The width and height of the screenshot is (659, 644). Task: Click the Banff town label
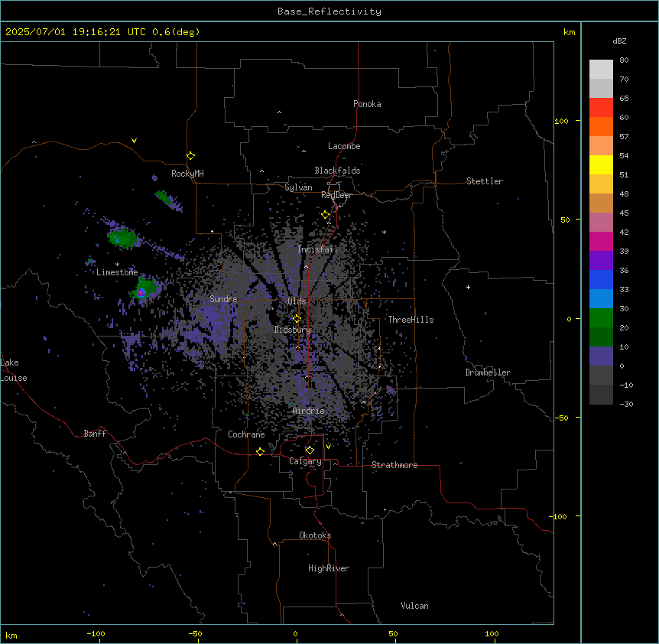pos(95,434)
